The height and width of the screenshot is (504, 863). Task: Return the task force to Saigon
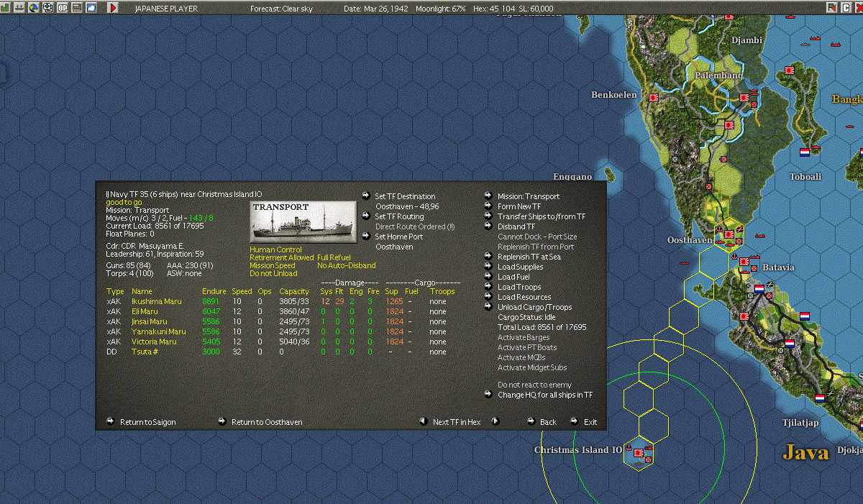147,422
